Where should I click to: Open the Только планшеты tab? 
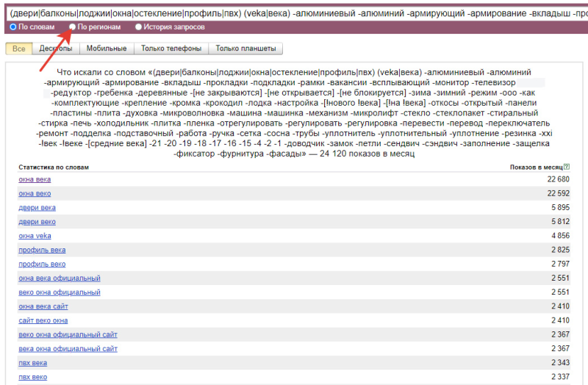[x=245, y=48]
